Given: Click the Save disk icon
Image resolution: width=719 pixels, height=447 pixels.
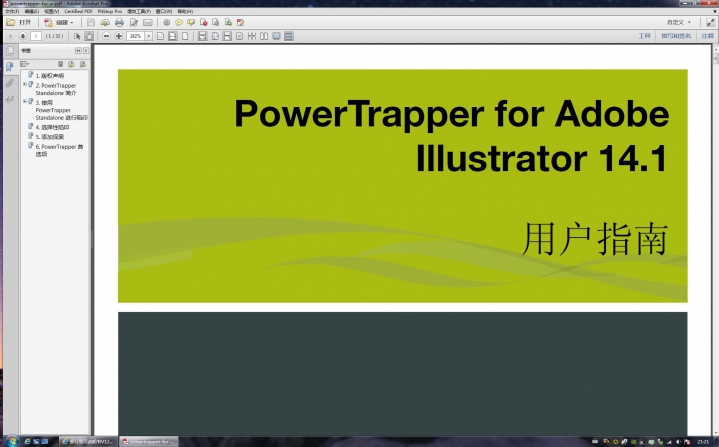Looking at the screenshot, I should (x=91, y=22).
